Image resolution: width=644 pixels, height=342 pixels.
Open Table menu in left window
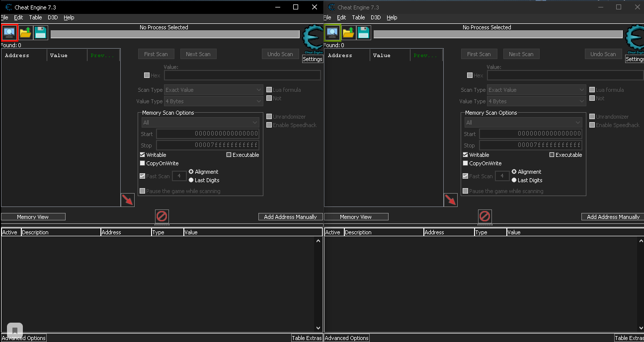(35, 17)
